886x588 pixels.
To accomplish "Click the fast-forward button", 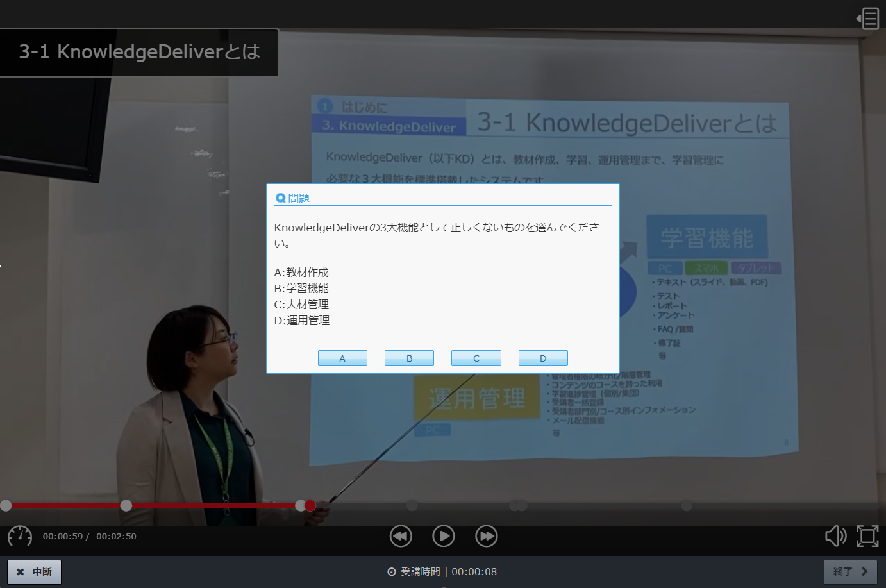I will tap(486, 536).
